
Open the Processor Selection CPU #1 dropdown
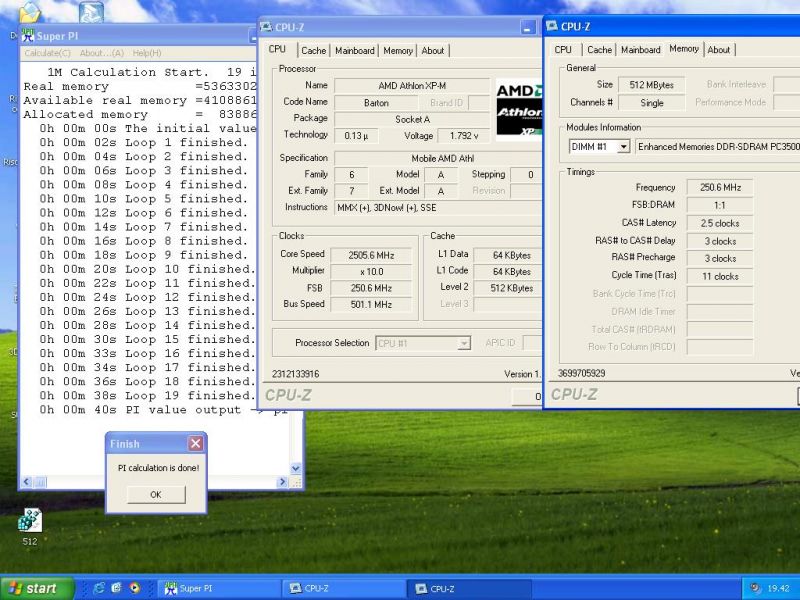(463, 343)
